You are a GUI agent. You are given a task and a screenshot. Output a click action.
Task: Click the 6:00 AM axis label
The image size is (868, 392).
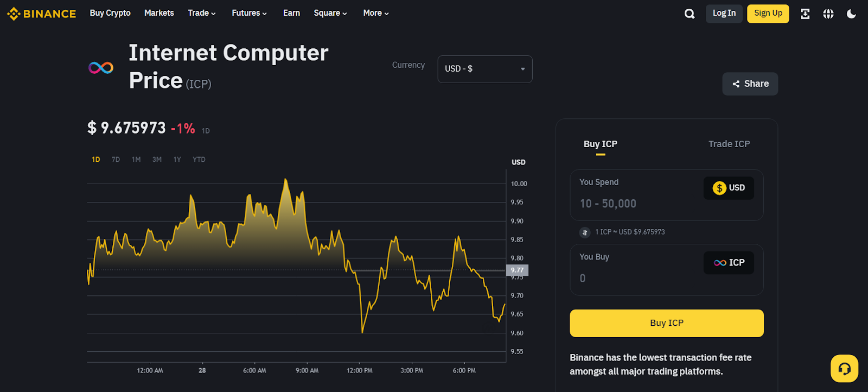(254, 371)
